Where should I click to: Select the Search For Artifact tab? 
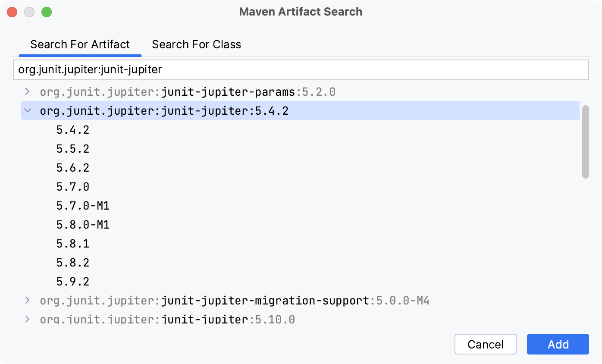point(80,44)
